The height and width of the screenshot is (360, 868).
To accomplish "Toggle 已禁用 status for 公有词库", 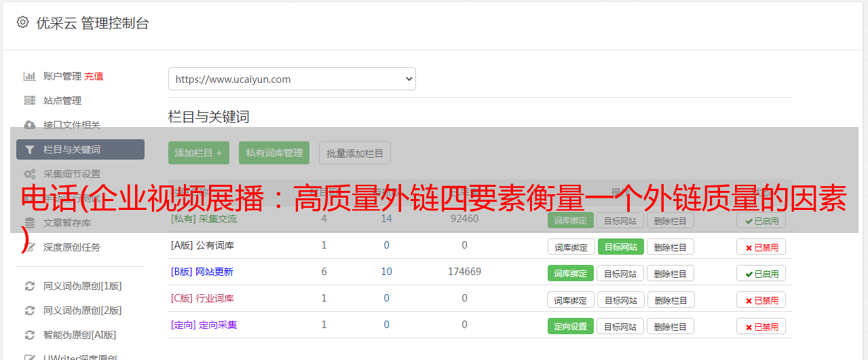I will point(761,247).
